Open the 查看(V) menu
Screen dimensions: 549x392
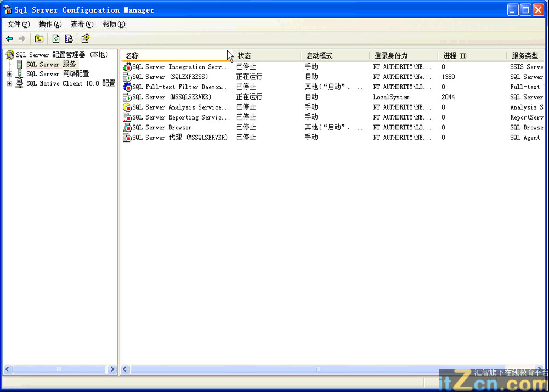(82, 24)
